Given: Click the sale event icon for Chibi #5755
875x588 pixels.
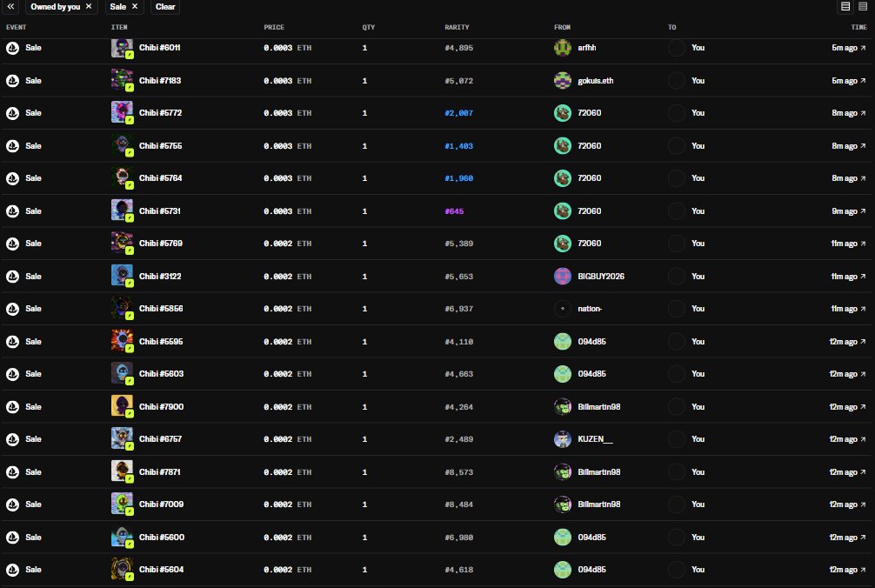Looking at the screenshot, I should (13, 146).
